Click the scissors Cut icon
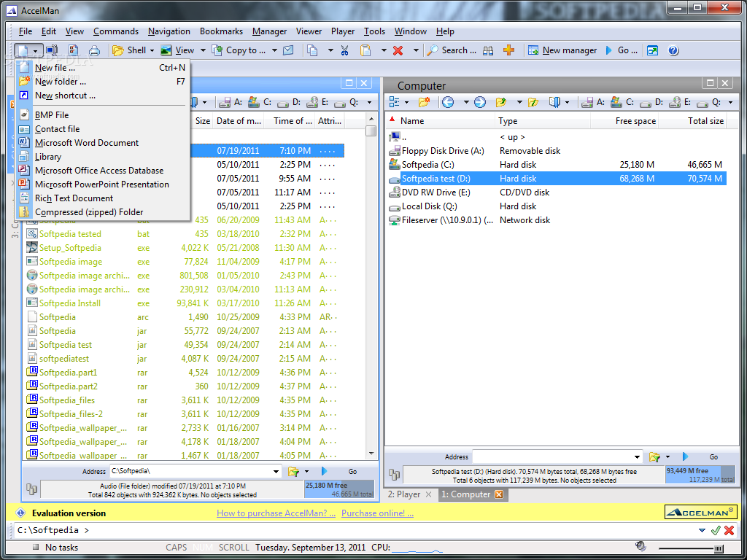The width and height of the screenshot is (747, 560). 345,50
